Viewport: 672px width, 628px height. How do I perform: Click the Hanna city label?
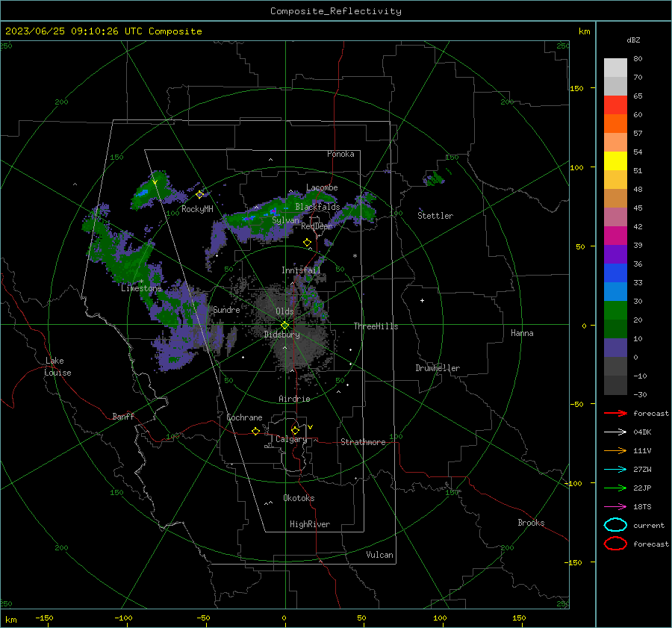[x=522, y=333]
